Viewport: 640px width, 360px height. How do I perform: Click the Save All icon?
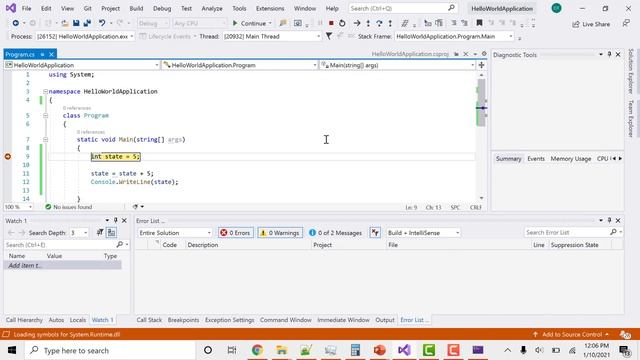point(87,23)
